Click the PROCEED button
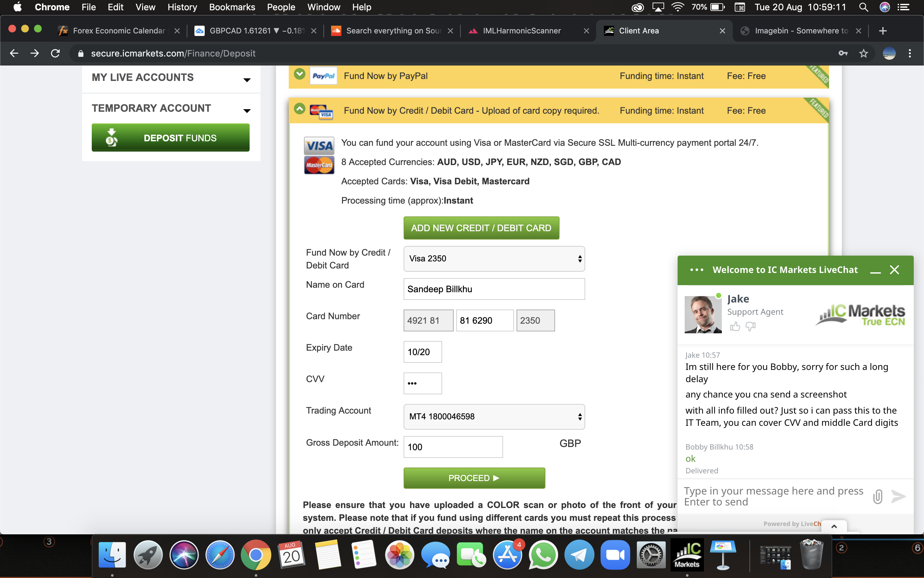This screenshot has height=578, width=924. (x=474, y=478)
